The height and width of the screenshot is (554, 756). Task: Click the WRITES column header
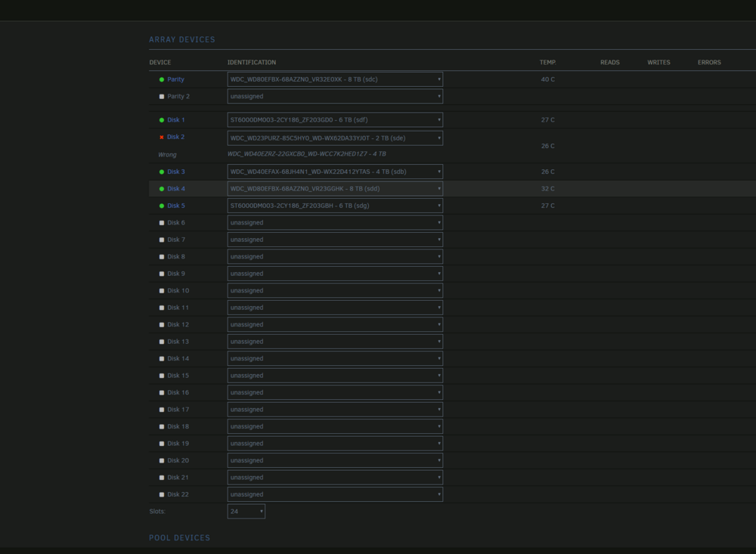click(x=658, y=63)
